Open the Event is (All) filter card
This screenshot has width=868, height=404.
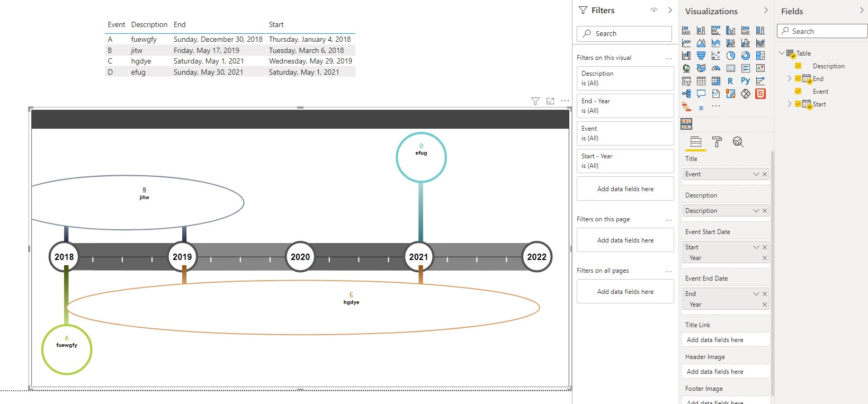click(625, 133)
